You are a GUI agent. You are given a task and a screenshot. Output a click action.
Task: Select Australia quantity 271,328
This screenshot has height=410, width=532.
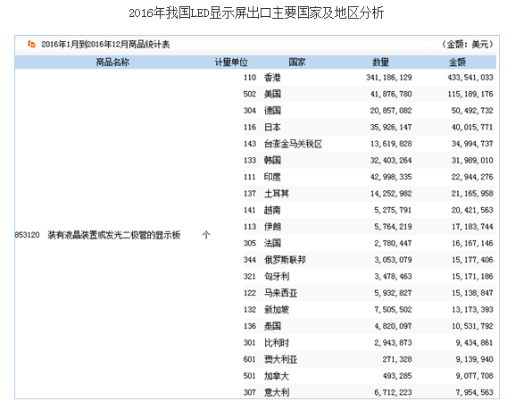pos(397,359)
